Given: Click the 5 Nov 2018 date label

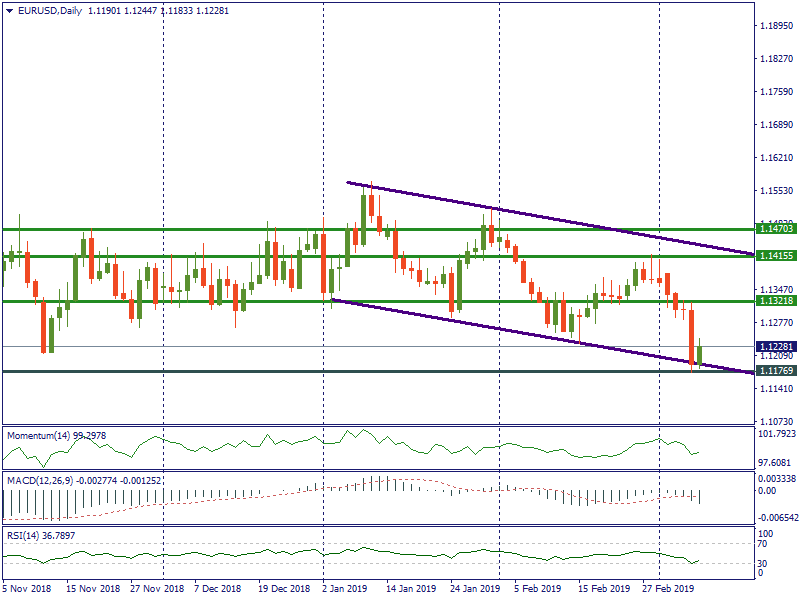Looking at the screenshot, I should pyautogui.click(x=28, y=589).
